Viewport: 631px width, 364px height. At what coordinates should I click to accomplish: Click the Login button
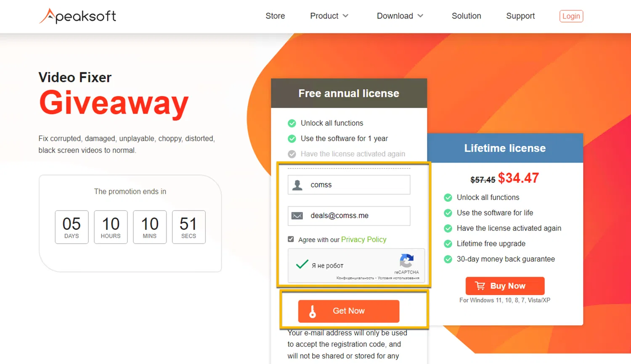coord(571,16)
